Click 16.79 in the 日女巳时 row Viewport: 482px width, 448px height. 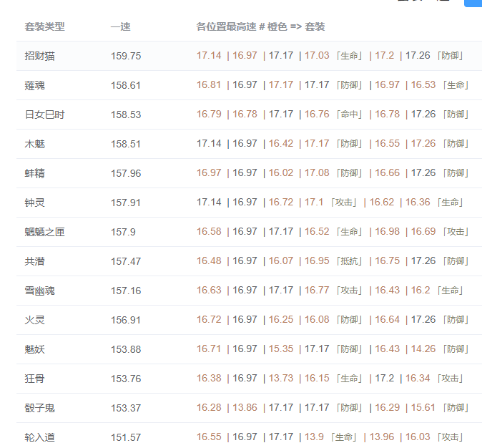pos(209,115)
